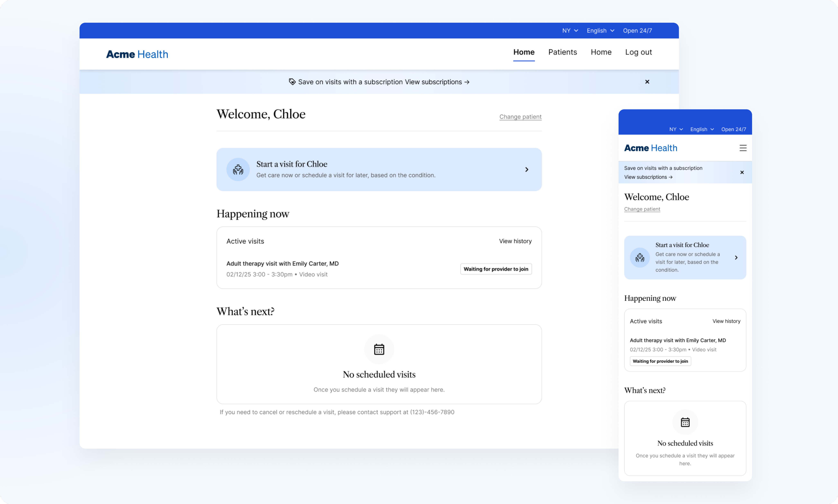Click the care hands icon in mobile visit card
838x504 pixels.
tap(640, 258)
